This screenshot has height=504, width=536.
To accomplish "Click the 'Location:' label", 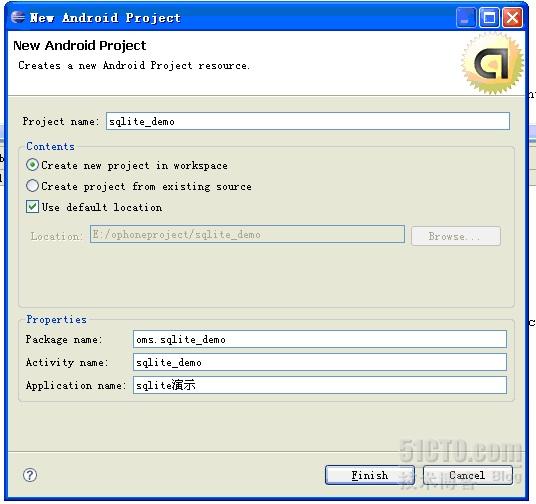I will coord(56,236).
